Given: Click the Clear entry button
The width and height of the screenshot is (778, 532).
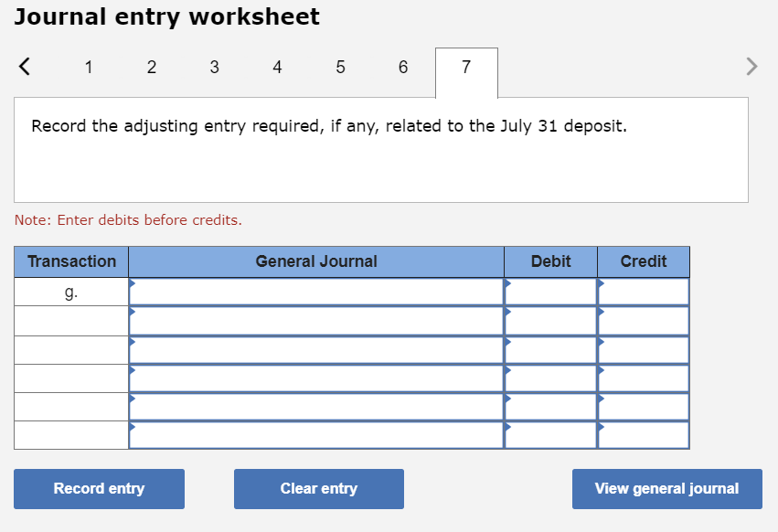Looking at the screenshot, I should coord(318,488).
